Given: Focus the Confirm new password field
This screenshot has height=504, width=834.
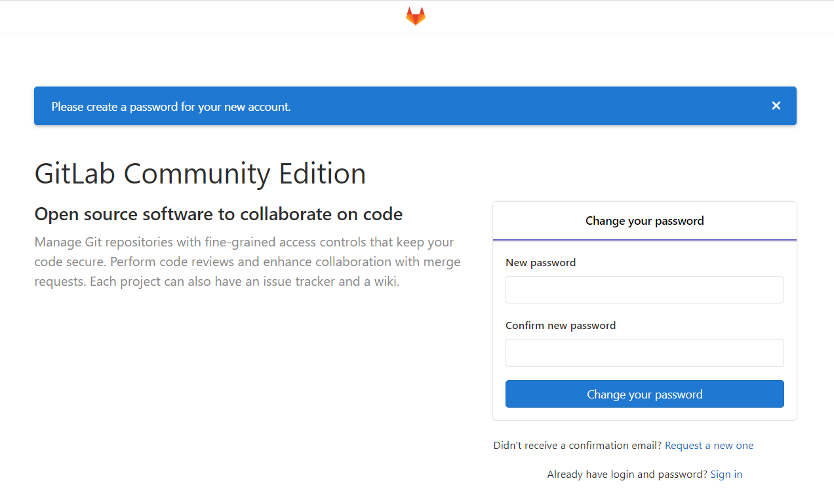Looking at the screenshot, I should 645,353.
